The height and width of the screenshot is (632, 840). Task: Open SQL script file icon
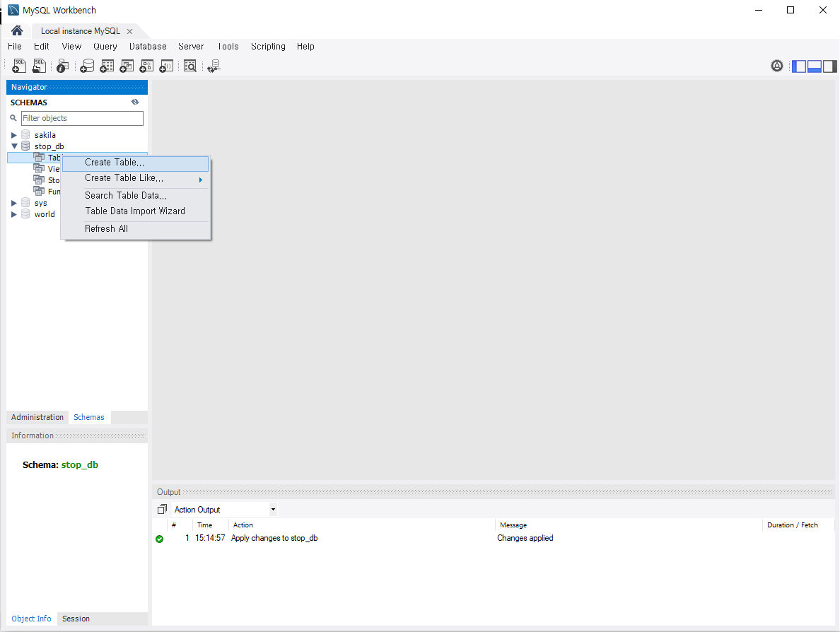39,66
